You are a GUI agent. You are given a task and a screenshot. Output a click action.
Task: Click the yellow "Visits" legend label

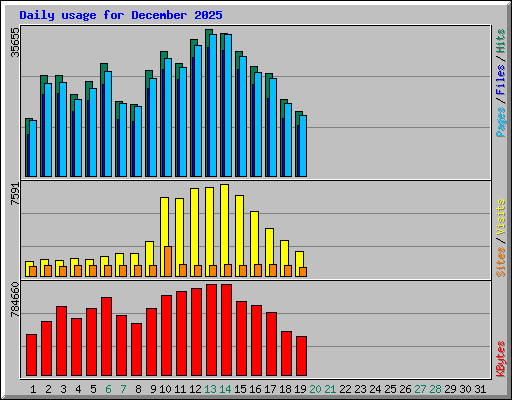tap(500, 217)
